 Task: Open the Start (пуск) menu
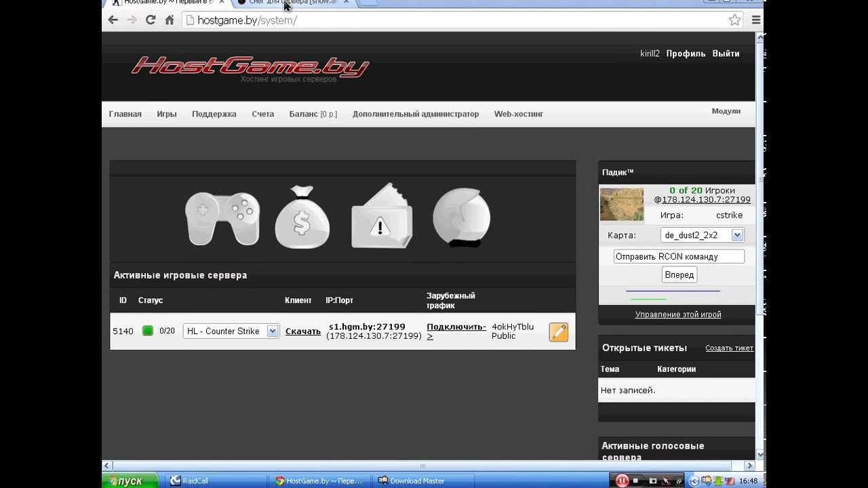pyautogui.click(x=130, y=481)
